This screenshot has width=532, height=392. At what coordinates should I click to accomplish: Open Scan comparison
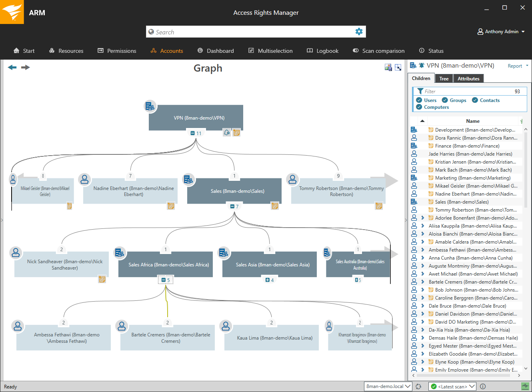[378, 51]
